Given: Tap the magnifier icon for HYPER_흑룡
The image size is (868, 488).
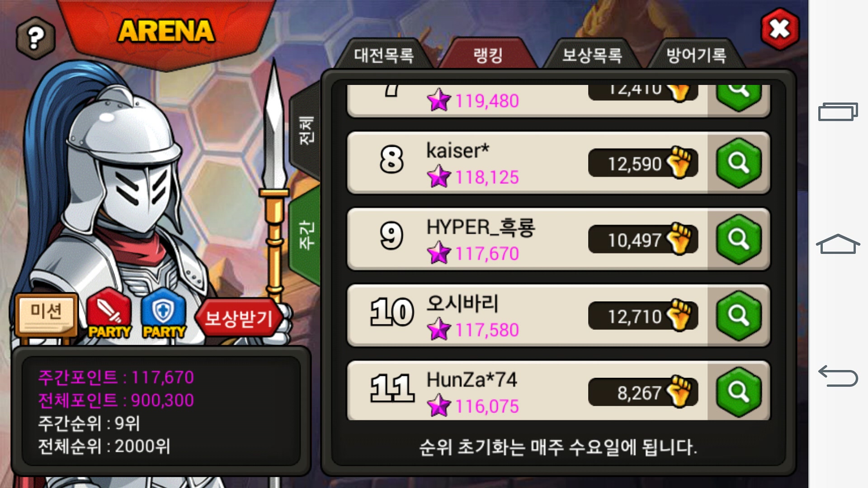Looking at the screenshot, I should (739, 239).
